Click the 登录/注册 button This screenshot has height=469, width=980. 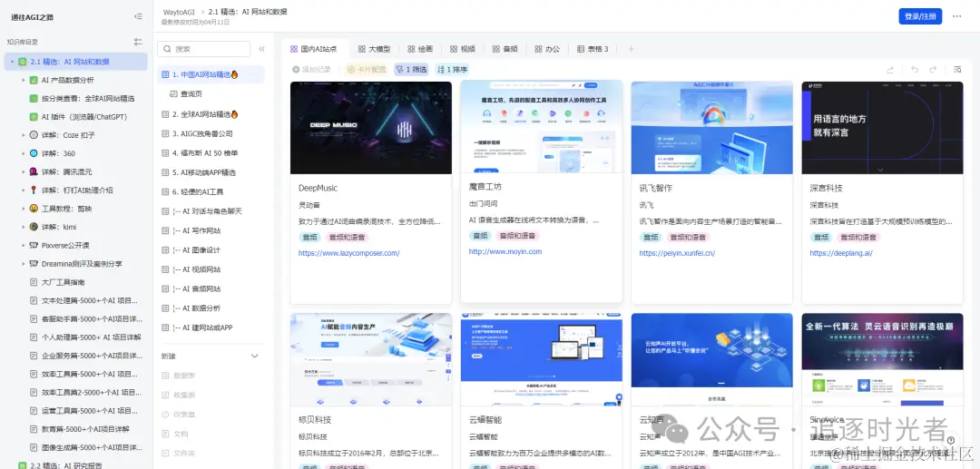[920, 16]
